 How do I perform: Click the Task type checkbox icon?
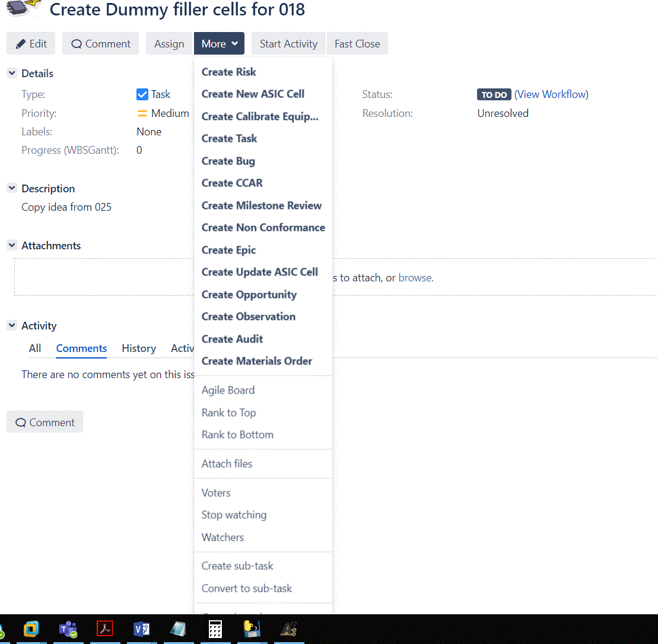pyautogui.click(x=142, y=94)
